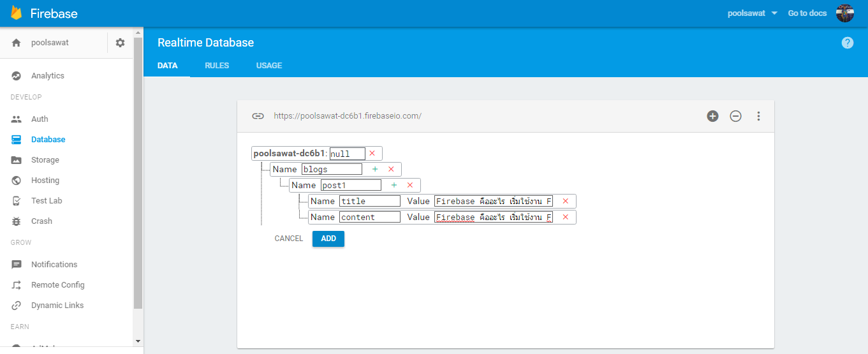Click the root null value field
Viewport: 868px width, 354px height.
tap(348, 153)
